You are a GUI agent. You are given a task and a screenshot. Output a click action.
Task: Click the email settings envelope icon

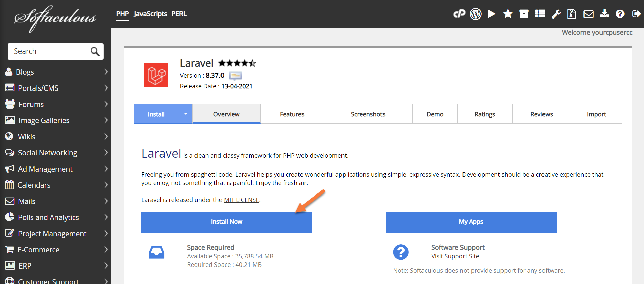click(588, 14)
